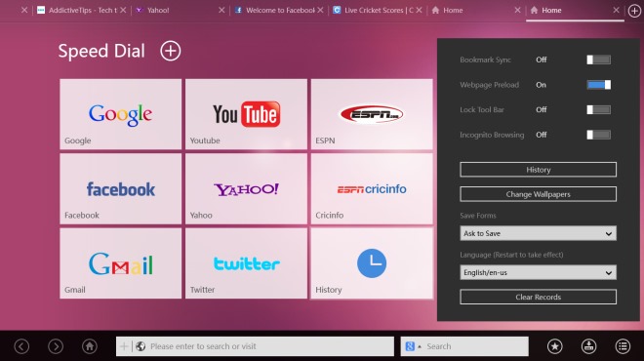Click the Clear Records button
The image size is (644, 361).
pos(538,297)
